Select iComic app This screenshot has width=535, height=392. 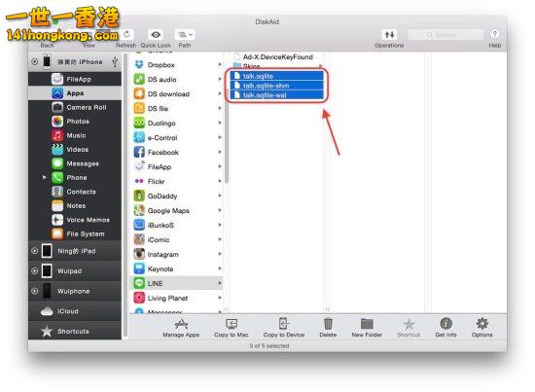[177, 240]
